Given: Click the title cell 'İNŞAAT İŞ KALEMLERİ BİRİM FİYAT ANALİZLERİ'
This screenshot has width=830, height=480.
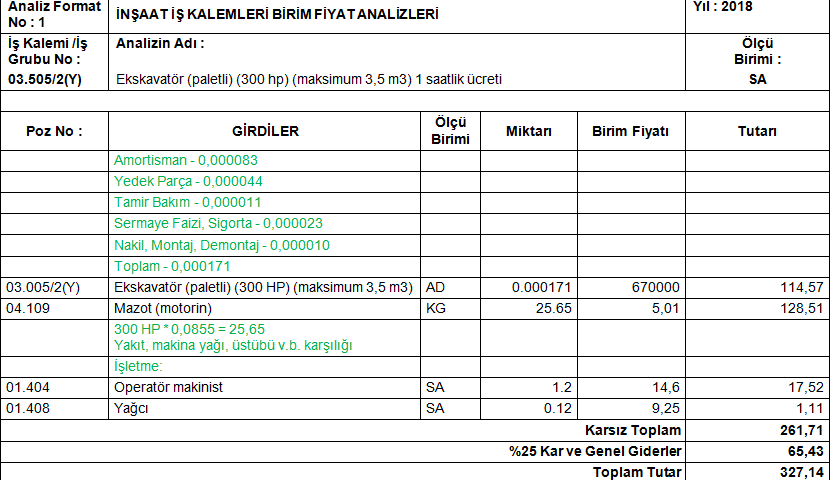Looking at the screenshot, I should coord(263,16).
